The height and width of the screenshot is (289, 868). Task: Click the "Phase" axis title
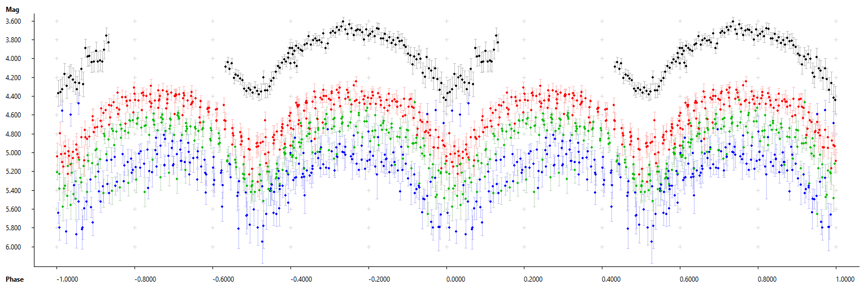point(15,279)
